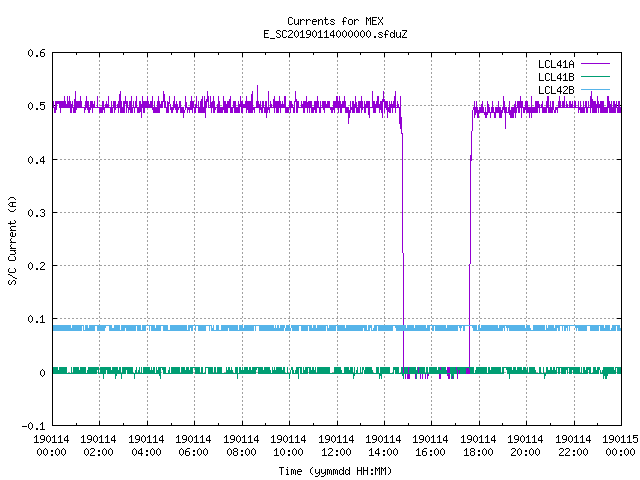The height and width of the screenshot is (480, 640).
Task: Click the blue LCL42B legend line sample
Action: [x=595, y=90]
